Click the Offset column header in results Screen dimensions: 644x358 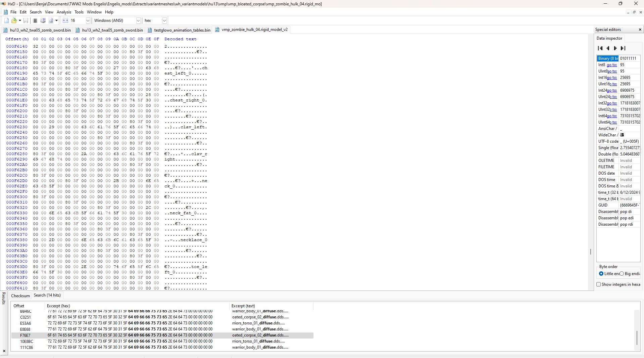point(28,306)
